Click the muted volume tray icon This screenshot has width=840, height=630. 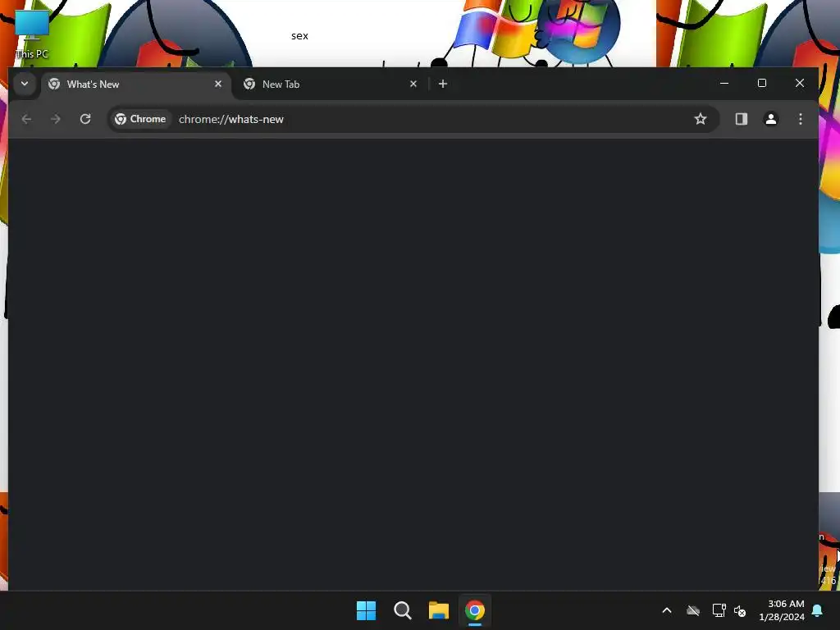[740, 610]
